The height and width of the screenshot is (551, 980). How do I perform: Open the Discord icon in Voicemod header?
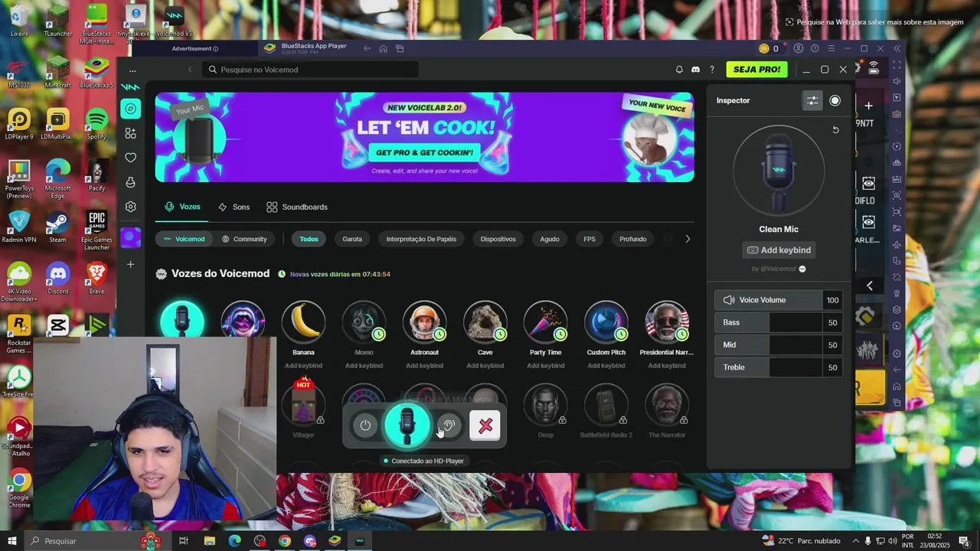tap(695, 70)
